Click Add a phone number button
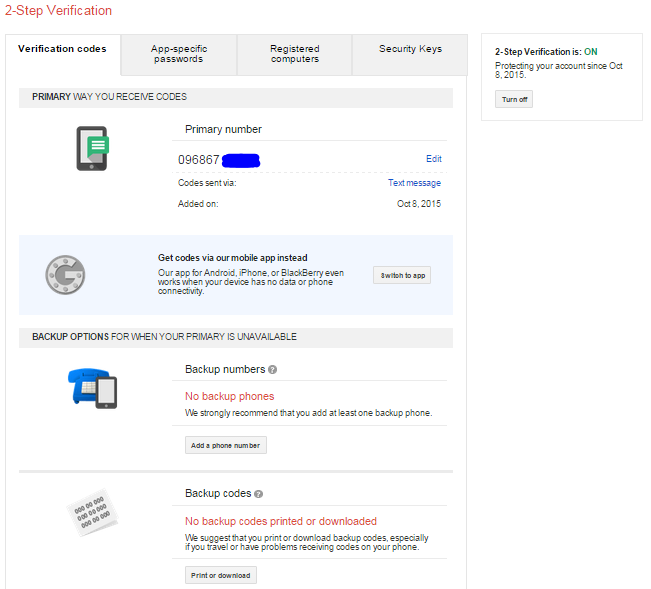Viewport: 651px width, 589px height. (226, 445)
